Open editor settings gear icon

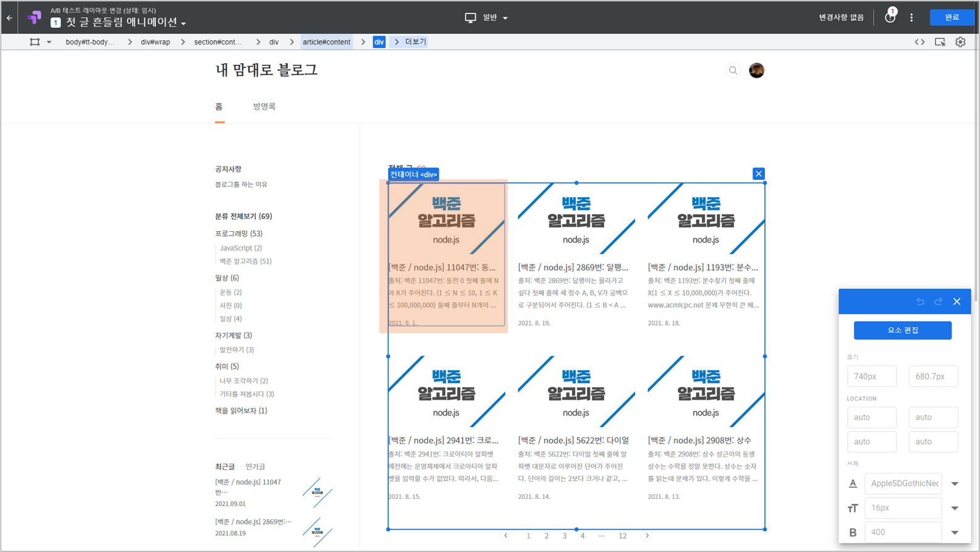[960, 42]
